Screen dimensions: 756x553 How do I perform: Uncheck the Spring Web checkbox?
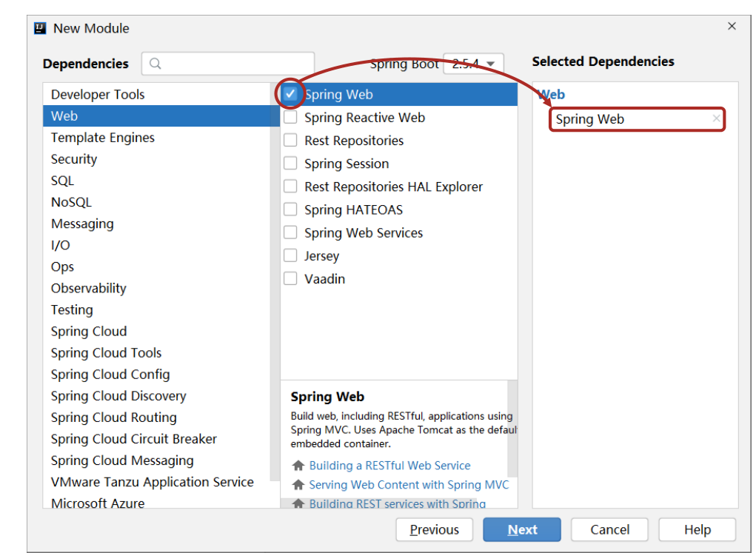(x=290, y=94)
